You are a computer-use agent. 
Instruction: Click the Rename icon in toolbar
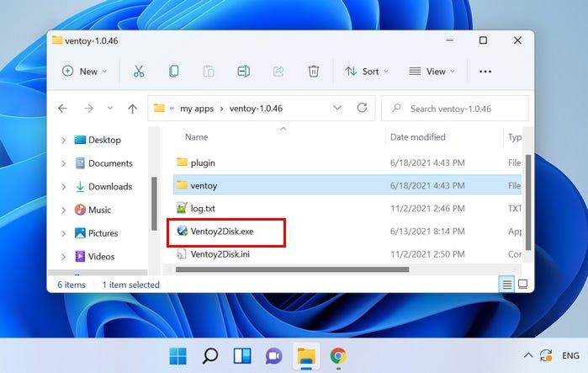point(244,71)
